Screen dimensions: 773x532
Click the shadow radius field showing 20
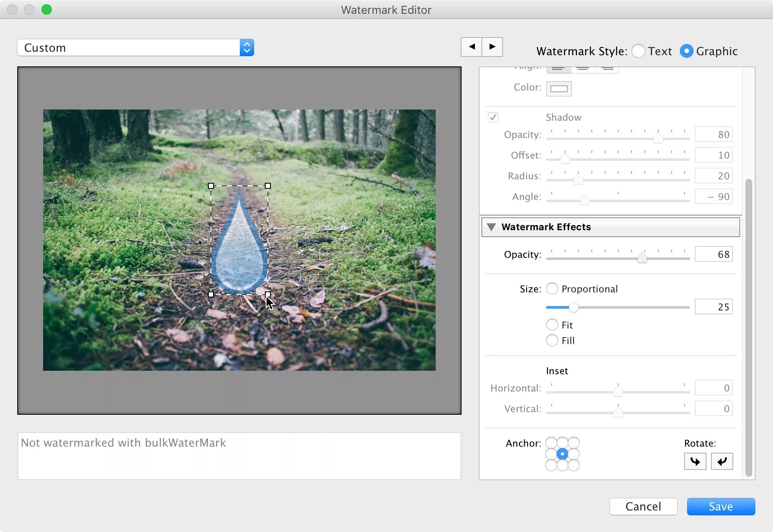coord(713,176)
